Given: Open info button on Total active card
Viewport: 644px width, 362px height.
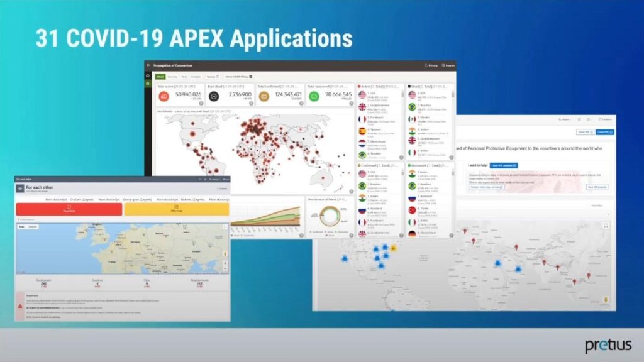Looking at the screenshot, I should (x=201, y=104).
